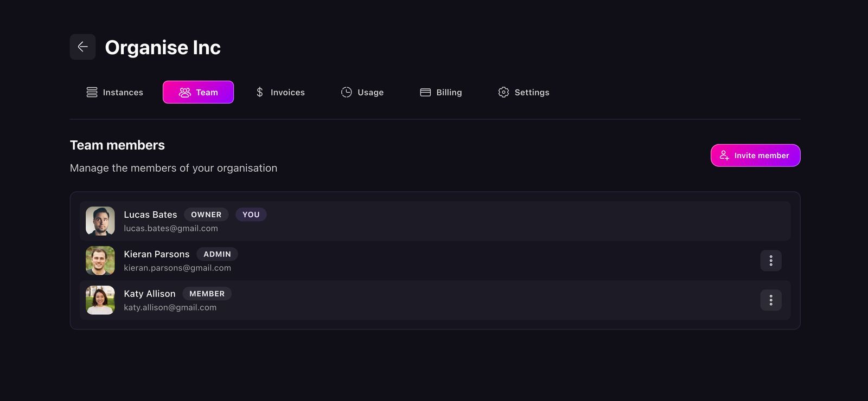
Task: Open the Billing tab
Action: [x=441, y=92]
